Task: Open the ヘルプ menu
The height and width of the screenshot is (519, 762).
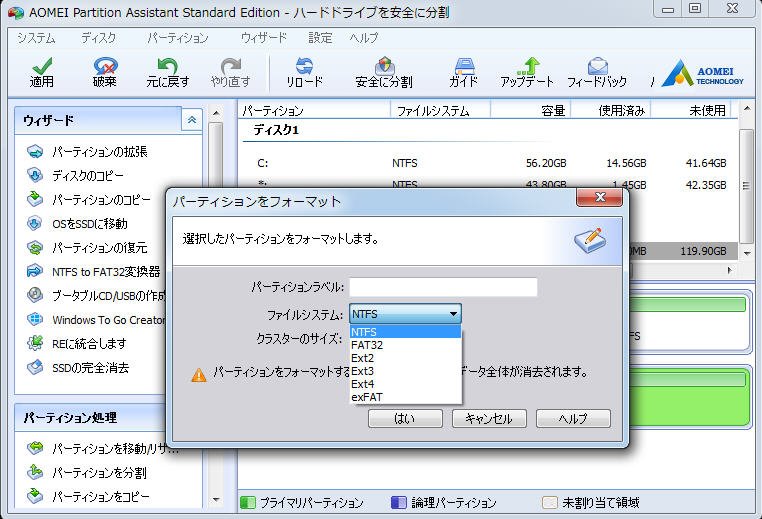Action: 364,38
